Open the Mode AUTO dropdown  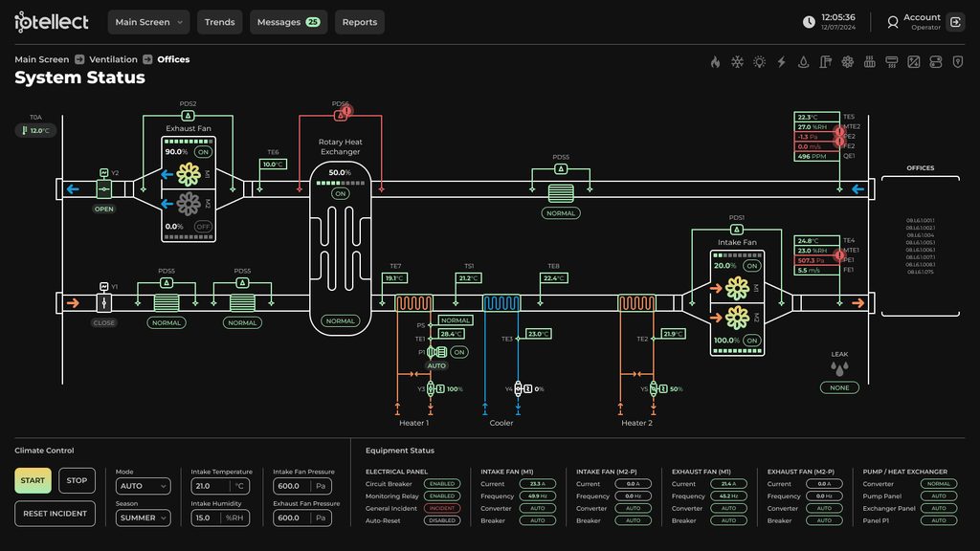[144, 486]
